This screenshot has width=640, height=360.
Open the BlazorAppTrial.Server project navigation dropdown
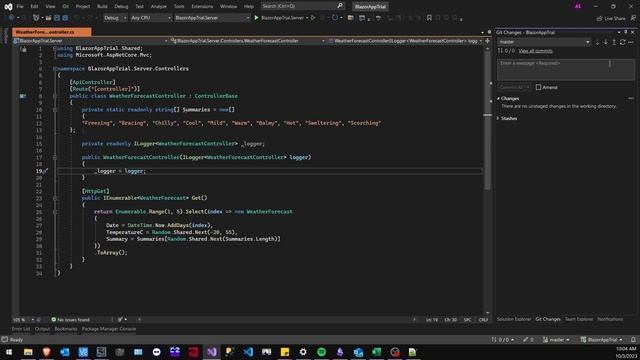click(x=91, y=41)
